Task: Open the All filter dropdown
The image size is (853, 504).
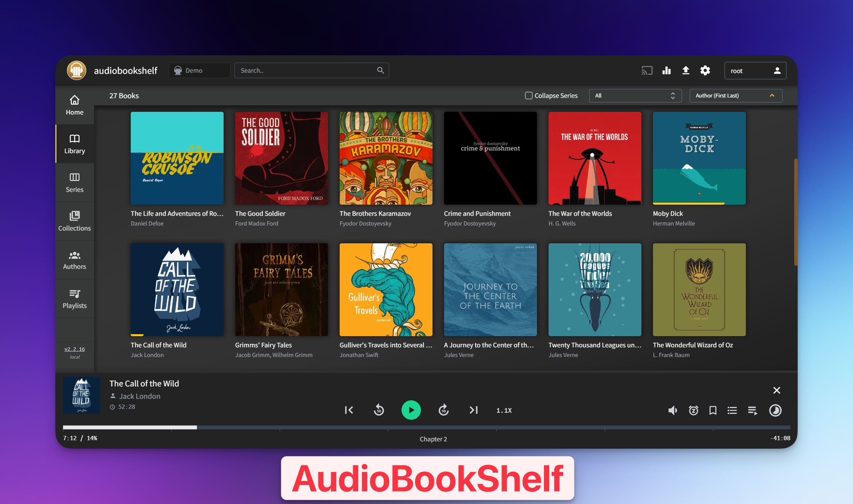Action: point(635,96)
